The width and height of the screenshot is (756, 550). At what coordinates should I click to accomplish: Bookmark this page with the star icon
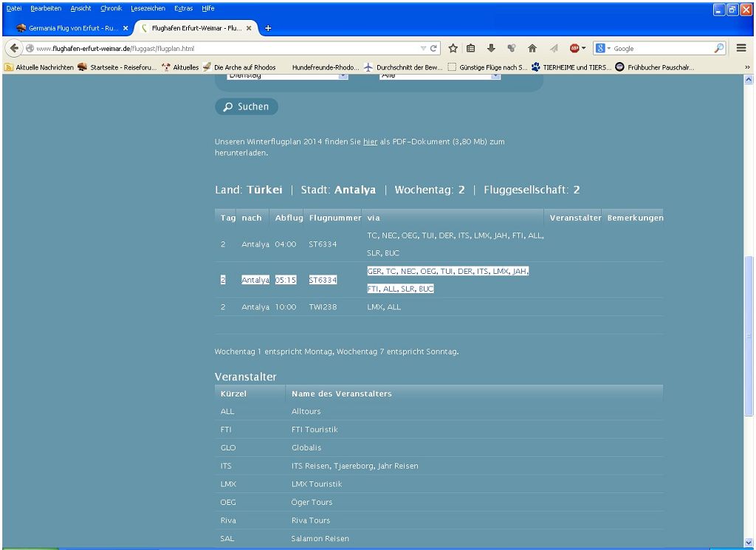[453, 48]
